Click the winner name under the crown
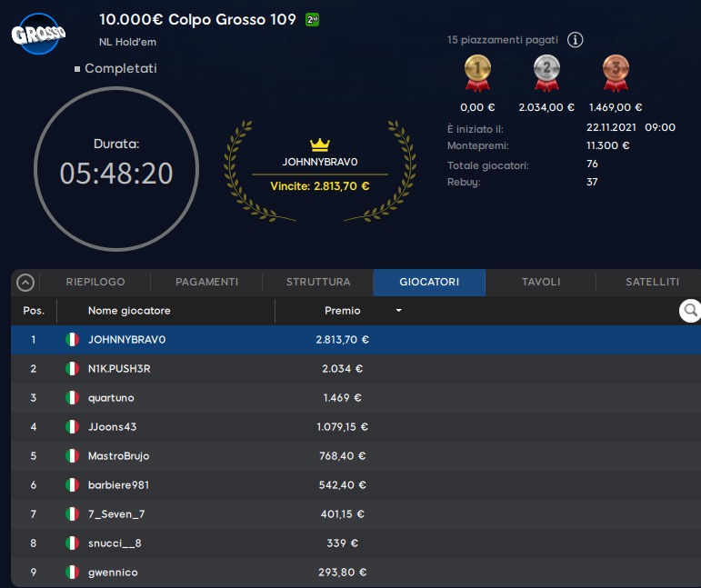Screen dimensions: 701x588 tap(320, 162)
